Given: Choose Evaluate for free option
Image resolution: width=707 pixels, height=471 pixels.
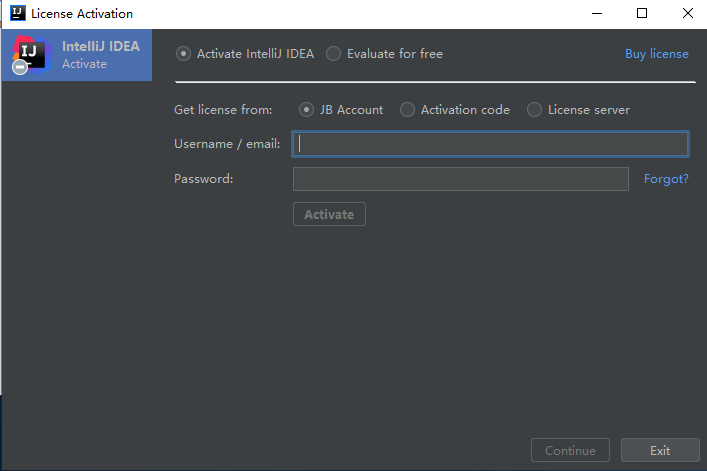Looking at the screenshot, I should tap(333, 54).
